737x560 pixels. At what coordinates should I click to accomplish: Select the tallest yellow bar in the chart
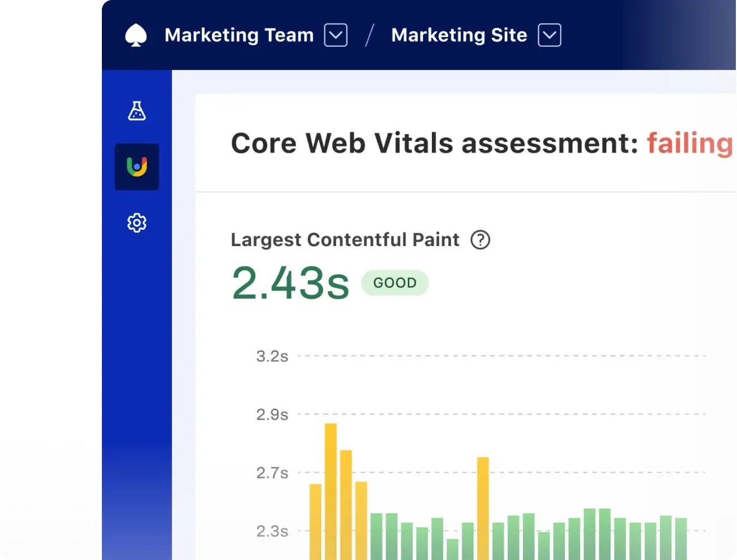(x=331, y=492)
